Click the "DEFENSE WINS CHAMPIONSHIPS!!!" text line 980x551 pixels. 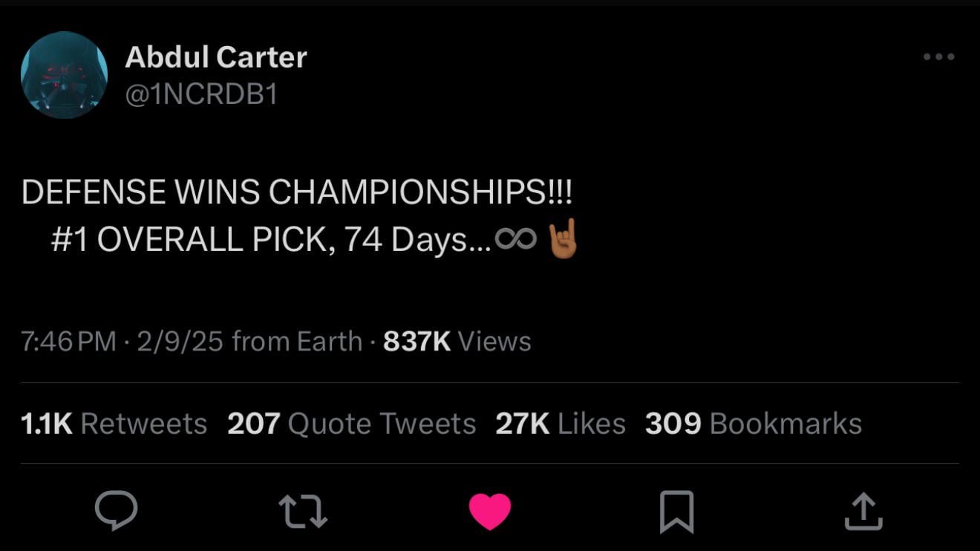point(297,192)
